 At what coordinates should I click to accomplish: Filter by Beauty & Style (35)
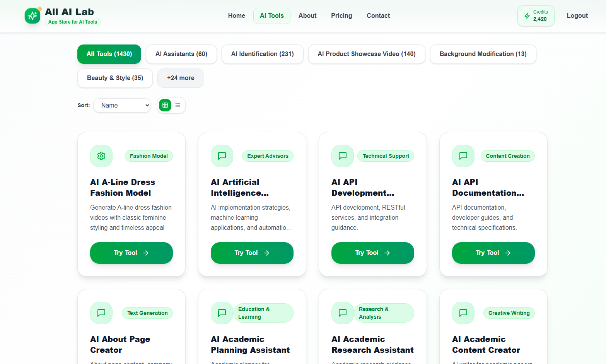(115, 78)
